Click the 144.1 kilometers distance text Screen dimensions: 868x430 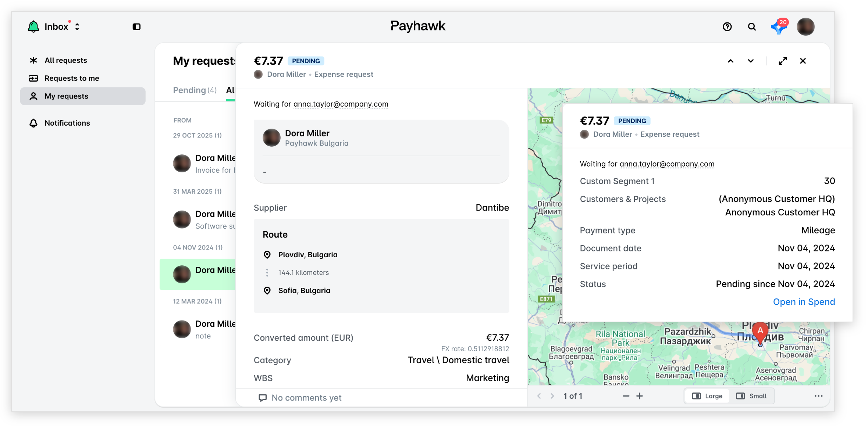pyautogui.click(x=303, y=273)
